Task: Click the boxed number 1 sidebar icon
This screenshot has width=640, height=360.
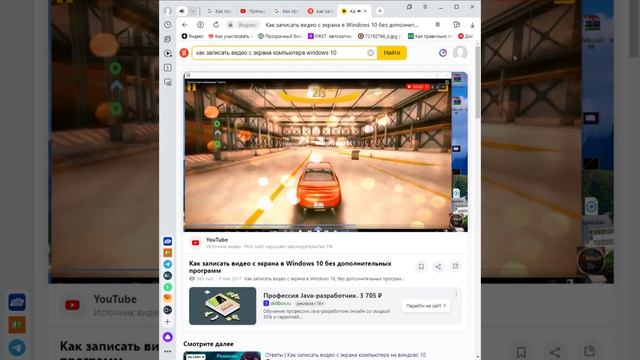Action: click(x=168, y=68)
